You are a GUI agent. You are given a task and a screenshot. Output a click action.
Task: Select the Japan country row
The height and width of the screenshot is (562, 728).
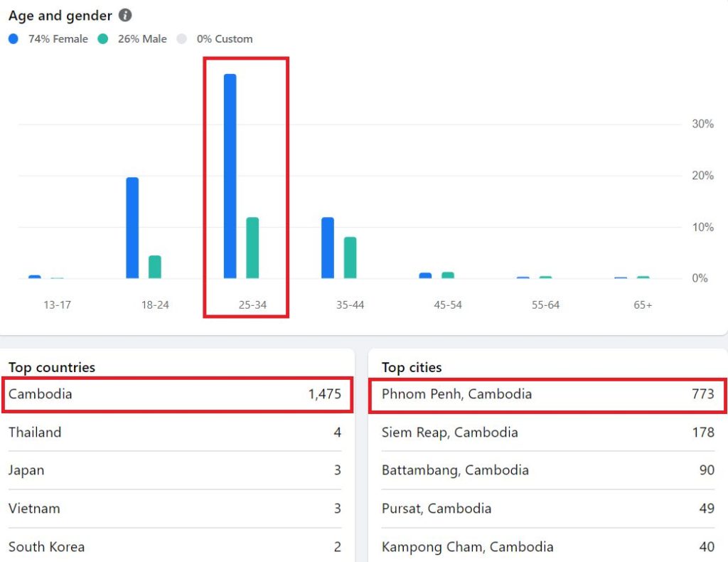click(175, 470)
